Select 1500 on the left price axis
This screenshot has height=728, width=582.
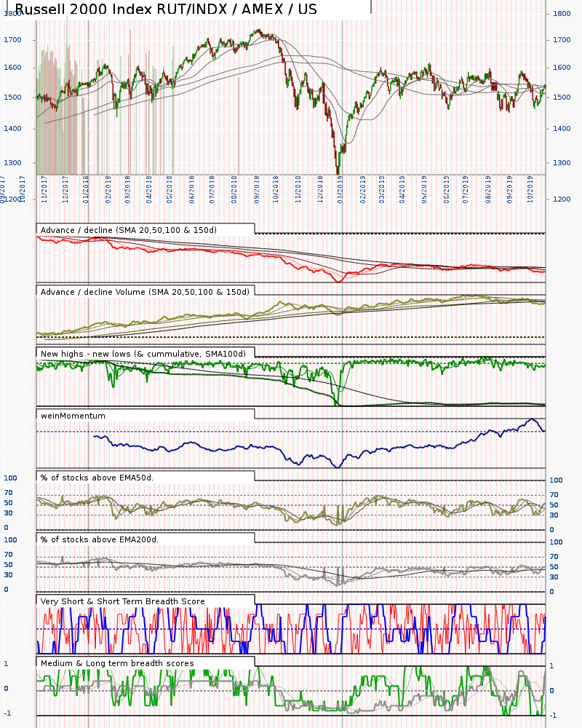pos(12,98)
